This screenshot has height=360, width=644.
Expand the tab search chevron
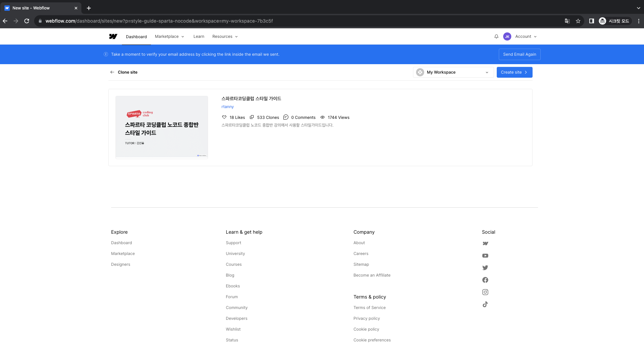tap(638, 8)
